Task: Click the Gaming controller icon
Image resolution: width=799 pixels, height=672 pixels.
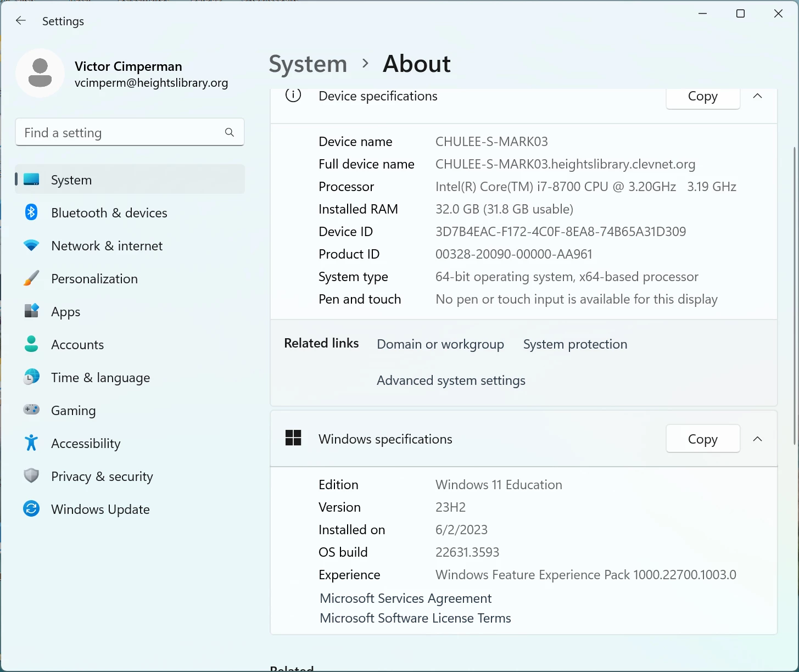Action: 31,410
